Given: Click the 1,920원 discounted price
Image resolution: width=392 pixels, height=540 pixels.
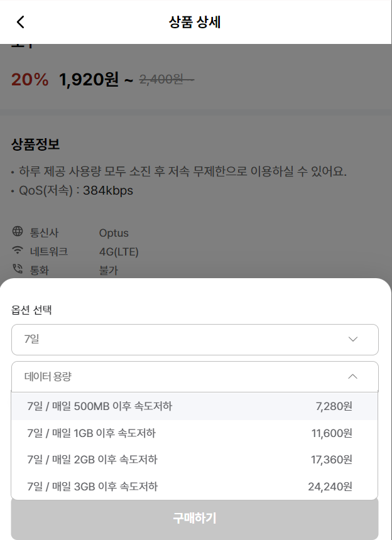Looking at the screenshot, I should click(x=89, y=80).
